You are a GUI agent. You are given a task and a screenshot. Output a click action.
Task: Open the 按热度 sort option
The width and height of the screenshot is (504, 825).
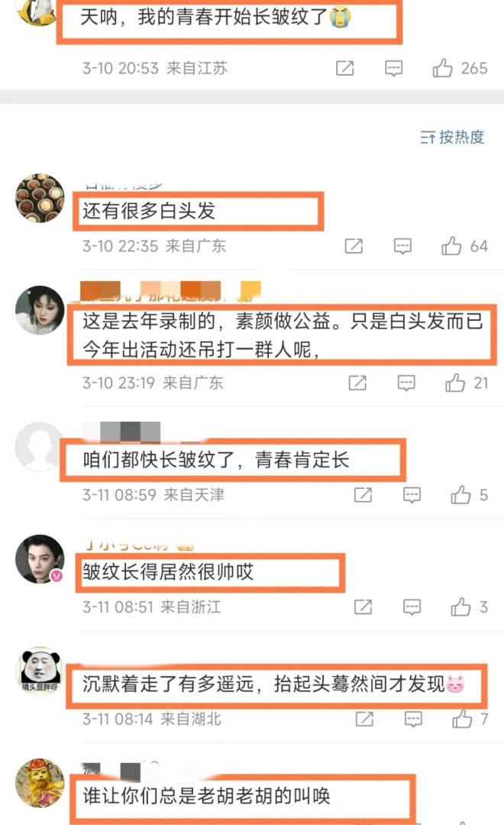point(452,137)
